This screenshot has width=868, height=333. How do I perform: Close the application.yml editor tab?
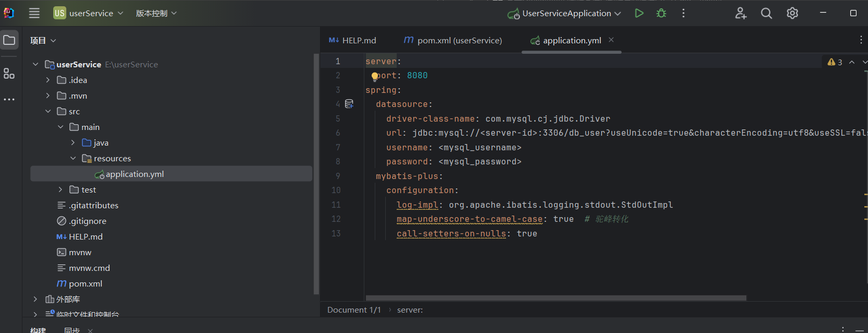[611, 40]
